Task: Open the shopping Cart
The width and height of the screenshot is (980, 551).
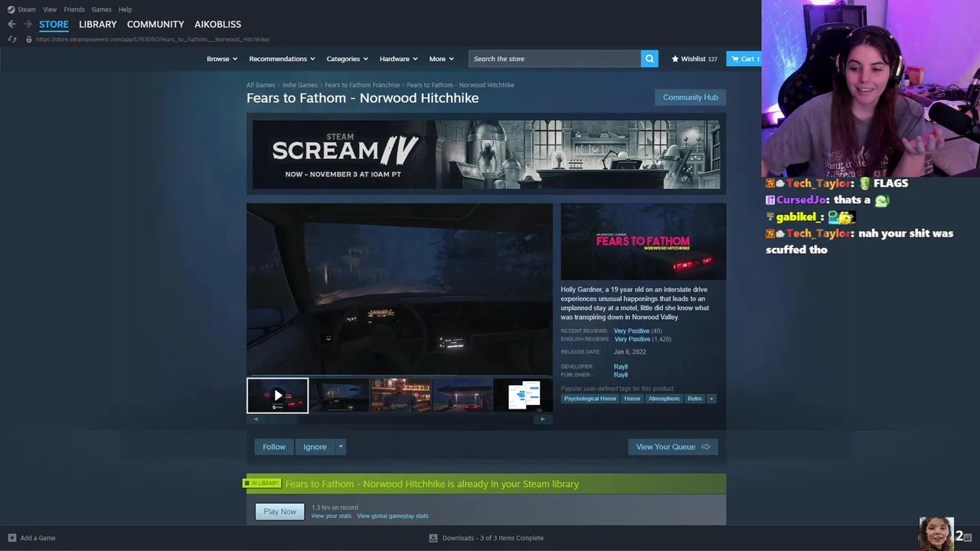Action: click(744, 59)
